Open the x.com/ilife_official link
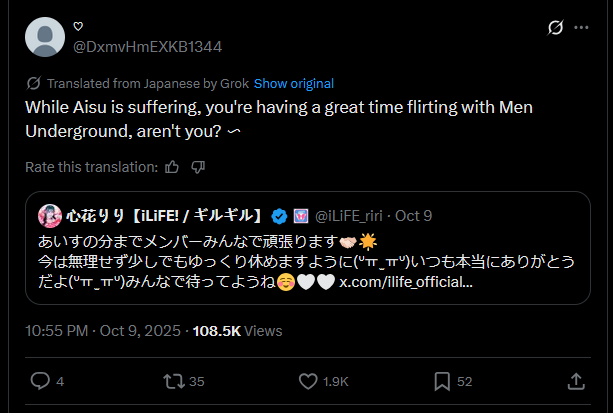This screenshot has width=613, height=413. (x=407, y=283)
